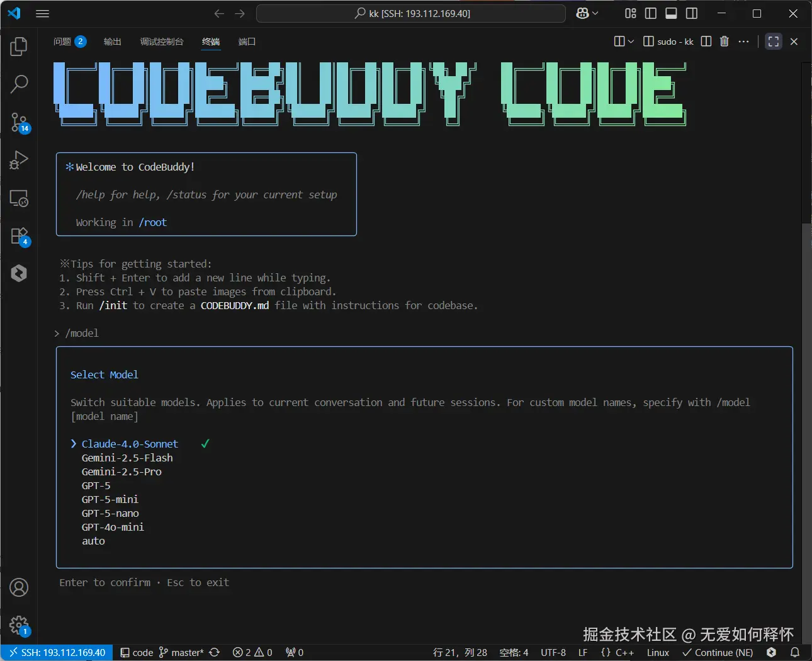
Task: Select the GPT-4o-mini model
Action: tap(113, 527)
